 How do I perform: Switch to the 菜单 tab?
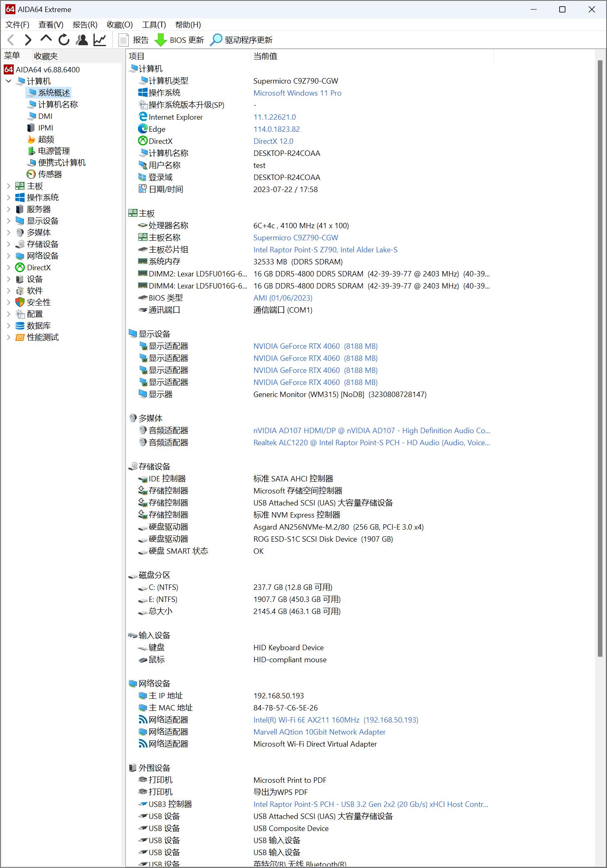click(12, 56)
